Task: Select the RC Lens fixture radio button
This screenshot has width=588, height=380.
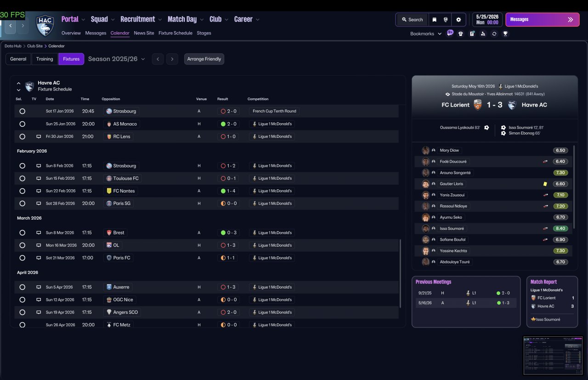Action: (22, 136)
